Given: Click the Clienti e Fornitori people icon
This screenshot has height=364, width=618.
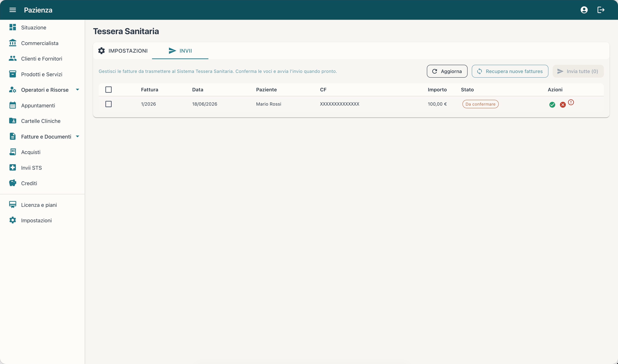Looking at the screenshot, I should click(13, 58).
